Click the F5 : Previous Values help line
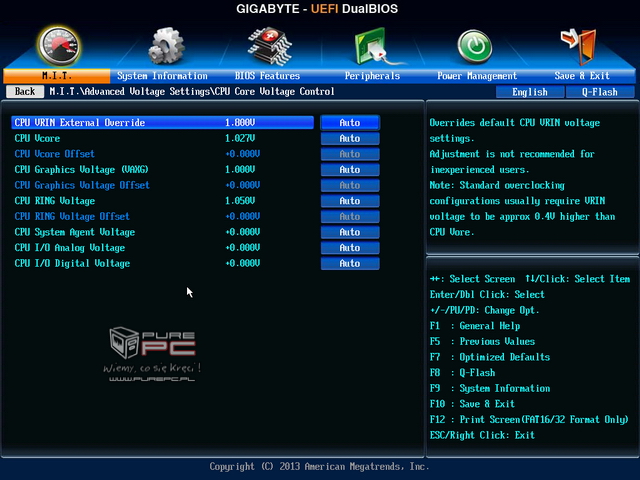Screen dimensions: 640x480 pyautogui.click(x=482, y=342)
